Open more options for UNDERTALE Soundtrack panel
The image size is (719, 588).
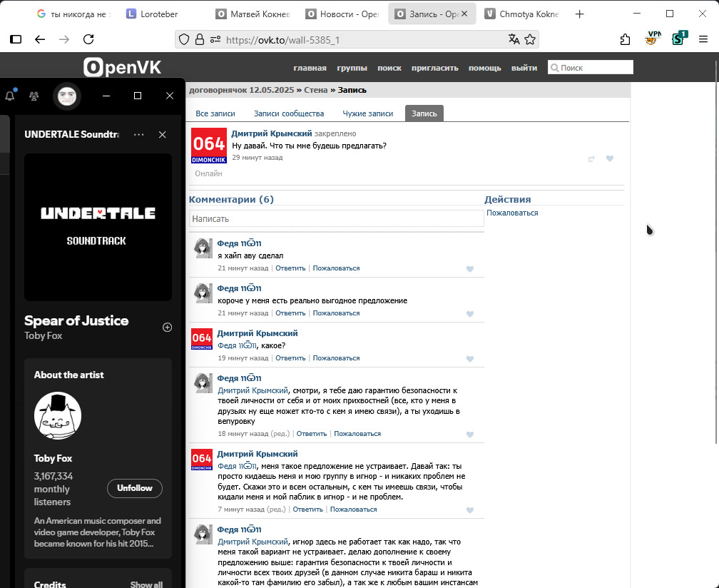pos(138,135)
